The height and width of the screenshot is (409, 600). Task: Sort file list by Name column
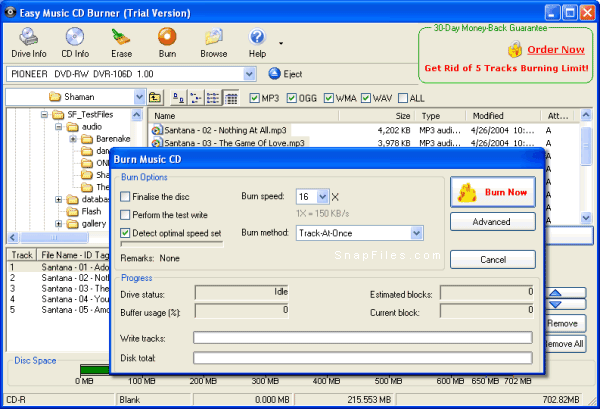[x=244, y=116]
